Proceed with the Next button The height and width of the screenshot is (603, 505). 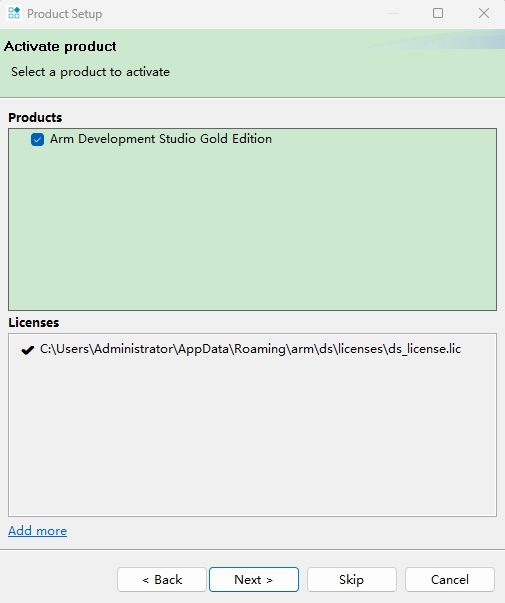pos(254,580)
